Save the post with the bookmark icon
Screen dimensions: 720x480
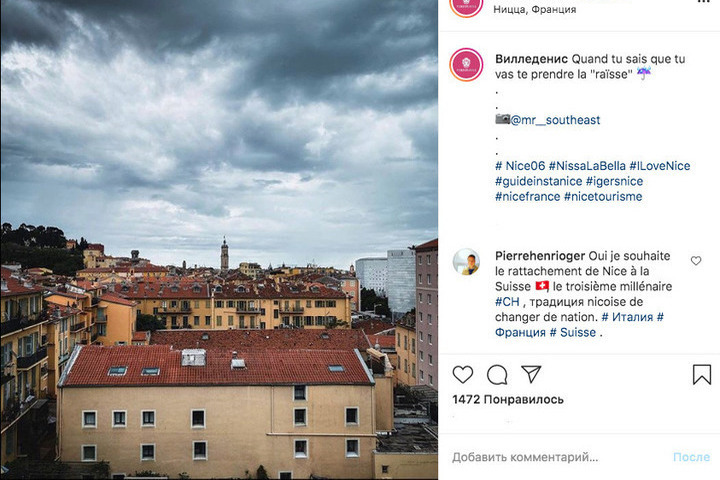click(x=702, y=374)
